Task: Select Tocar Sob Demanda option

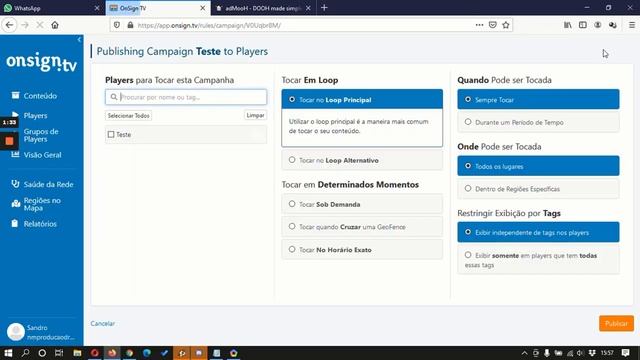Action: click(362, 204)
